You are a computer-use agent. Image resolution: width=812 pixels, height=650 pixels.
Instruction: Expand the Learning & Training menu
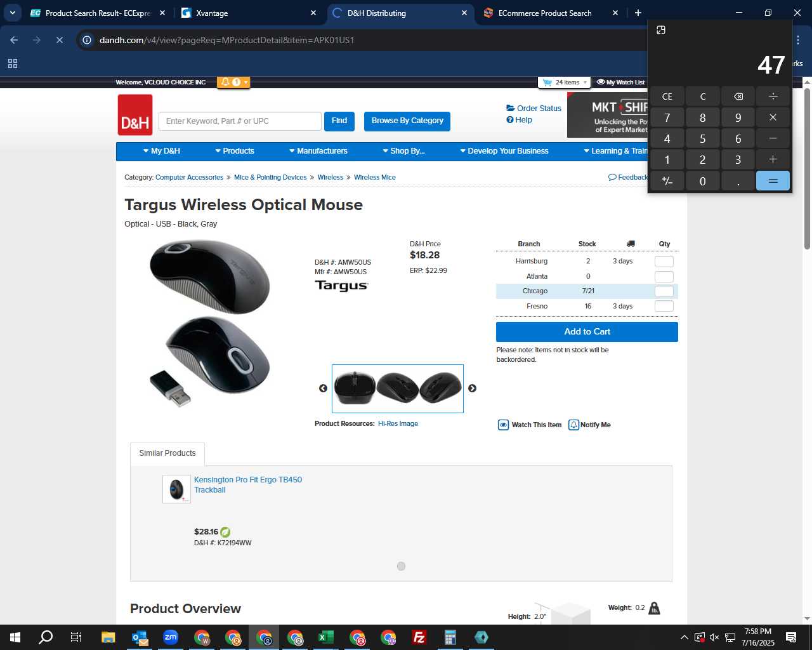tap(615, 151)
